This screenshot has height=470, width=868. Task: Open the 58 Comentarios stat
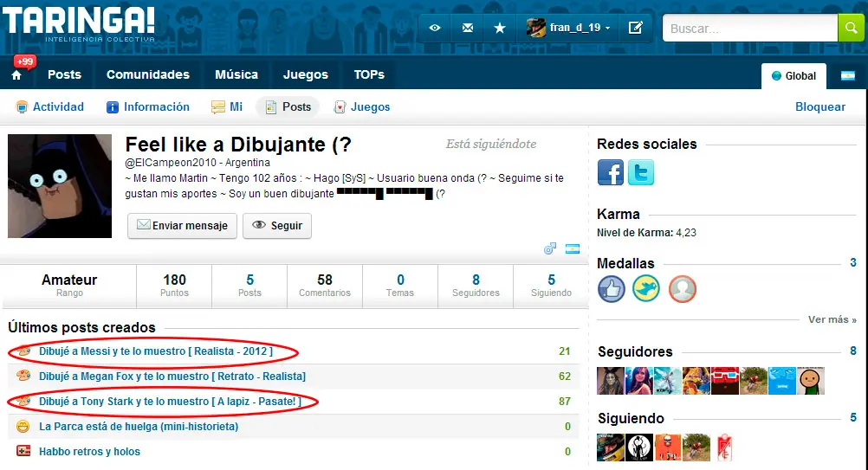(x=325, y=286)
